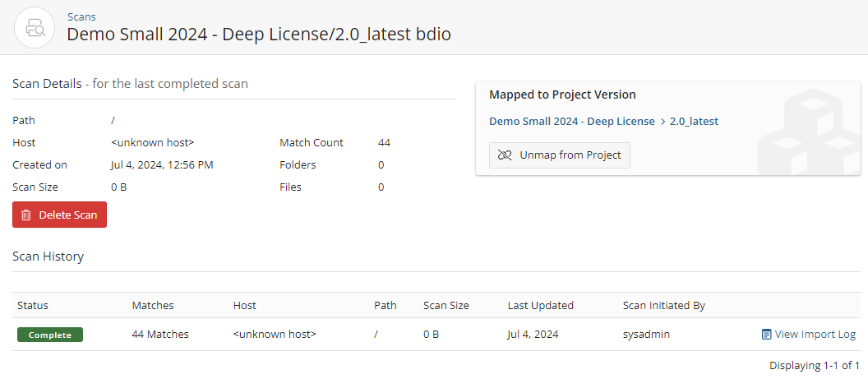Click the sysadmin user in scan row
Viewport: 868px width, 379px height.
click(x=645, y=335)
